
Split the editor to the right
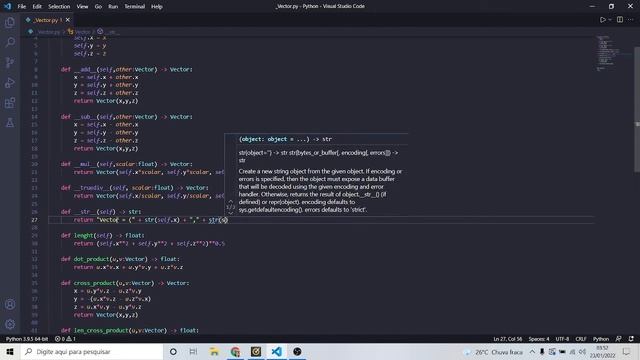(x=620, y=20)
